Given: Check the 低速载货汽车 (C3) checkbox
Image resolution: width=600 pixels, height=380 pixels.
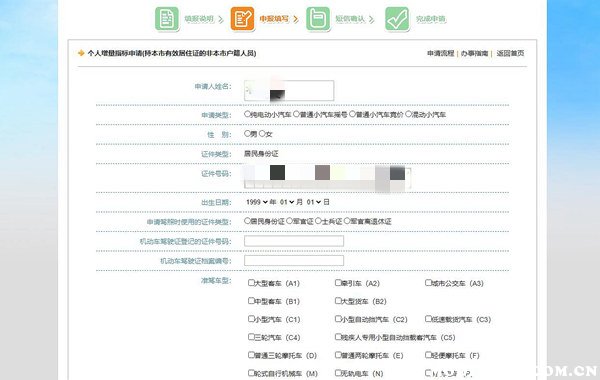Looking at the screenshot, I should click(428, 319).
